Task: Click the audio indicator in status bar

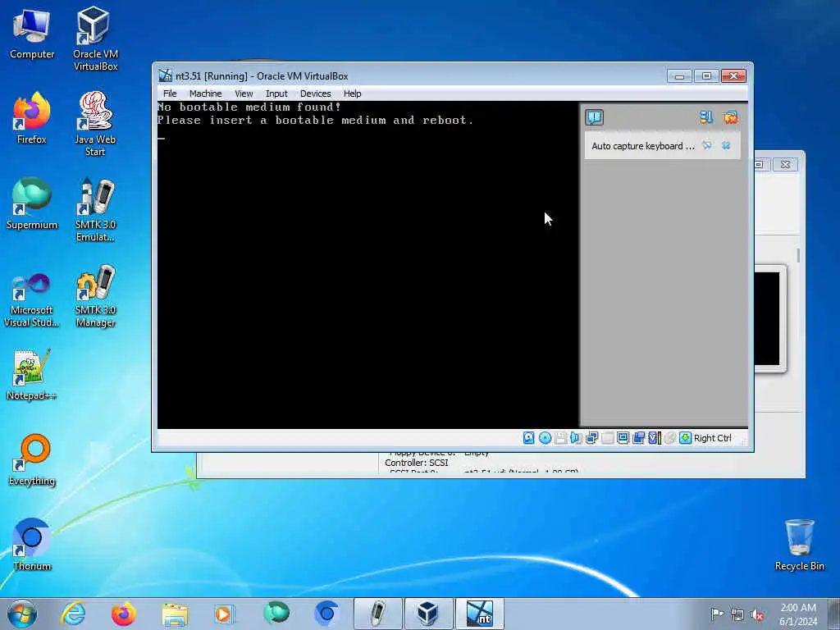Action: click(x=576, y=438)
